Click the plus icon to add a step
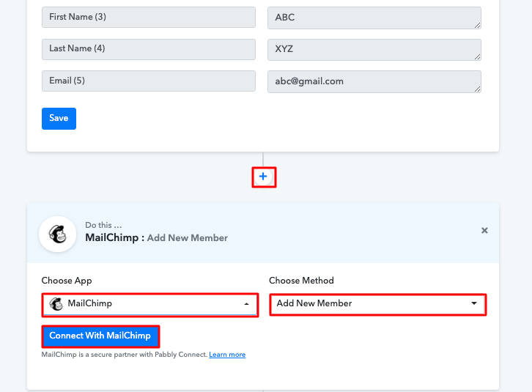The height and width of the screenshot is (392, 532). coord(263,177)
